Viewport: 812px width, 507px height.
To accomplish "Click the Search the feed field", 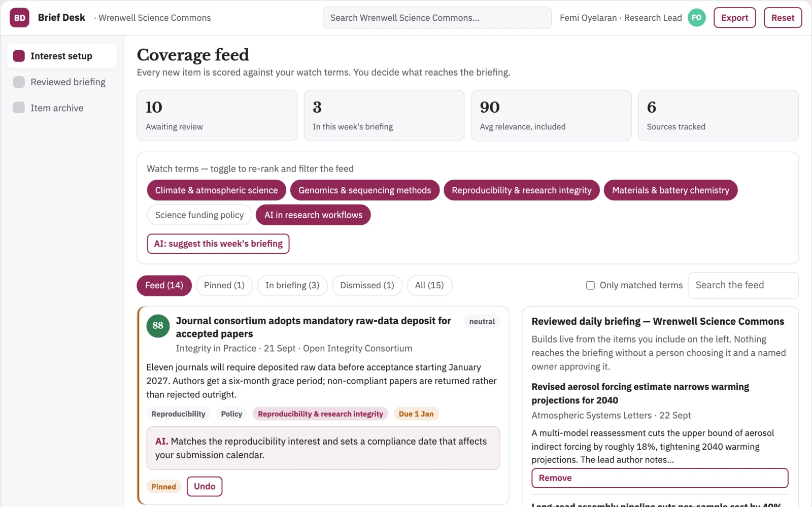I will (743, 285).
